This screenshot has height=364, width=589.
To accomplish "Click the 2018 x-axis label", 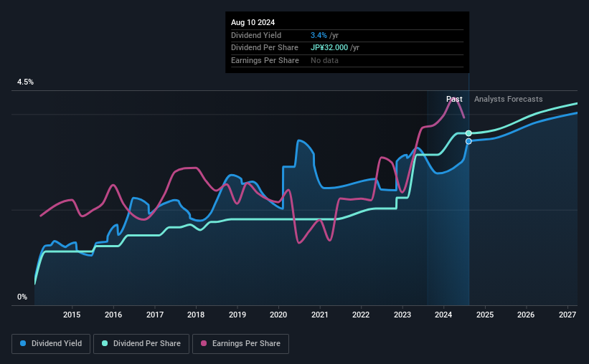I will tap(196, 315).
